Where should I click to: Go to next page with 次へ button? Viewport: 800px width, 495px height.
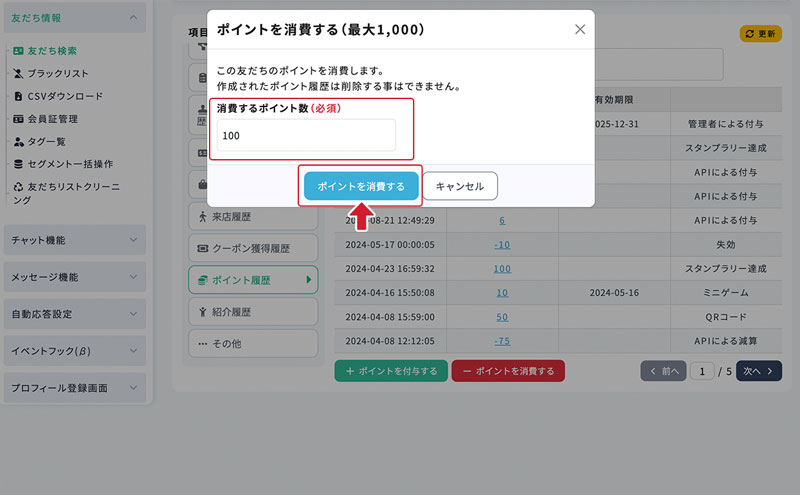click(758, 371)
